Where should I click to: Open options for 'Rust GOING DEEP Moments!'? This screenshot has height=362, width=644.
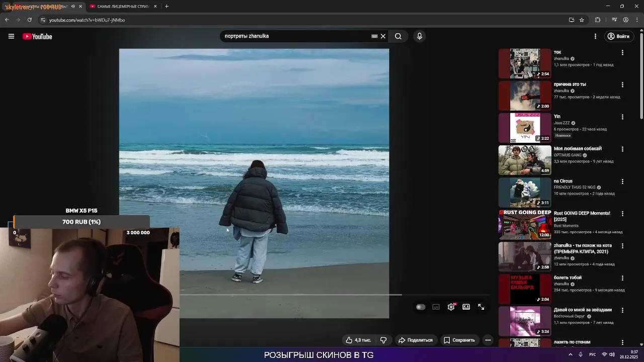[622, 214]
